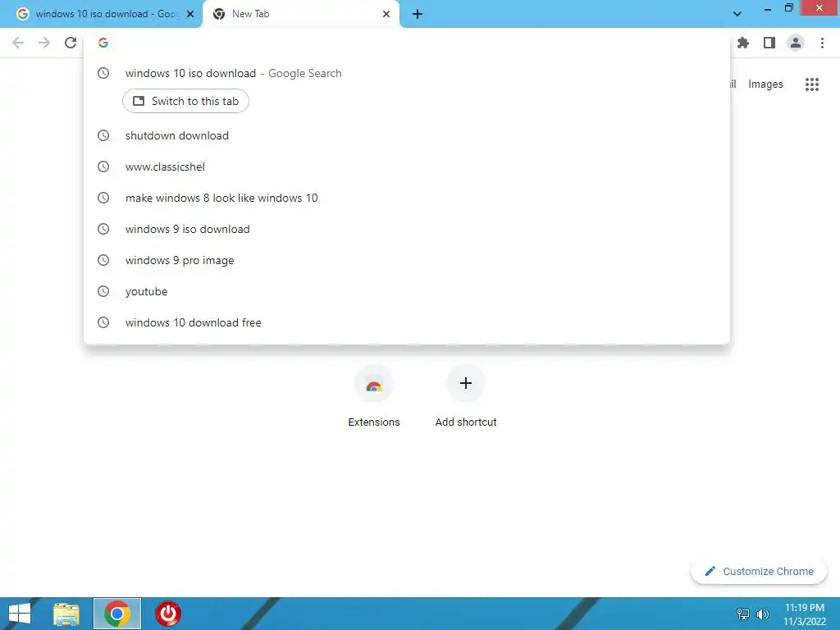Viewport: 840px width, 630px height.
Task: Click the history clock icon beside youtube
Action: pyautogui.click(x=103, y=291)
